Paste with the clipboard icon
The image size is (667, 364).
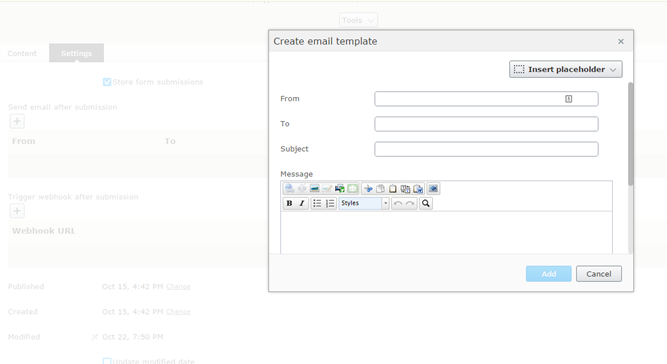393,189
